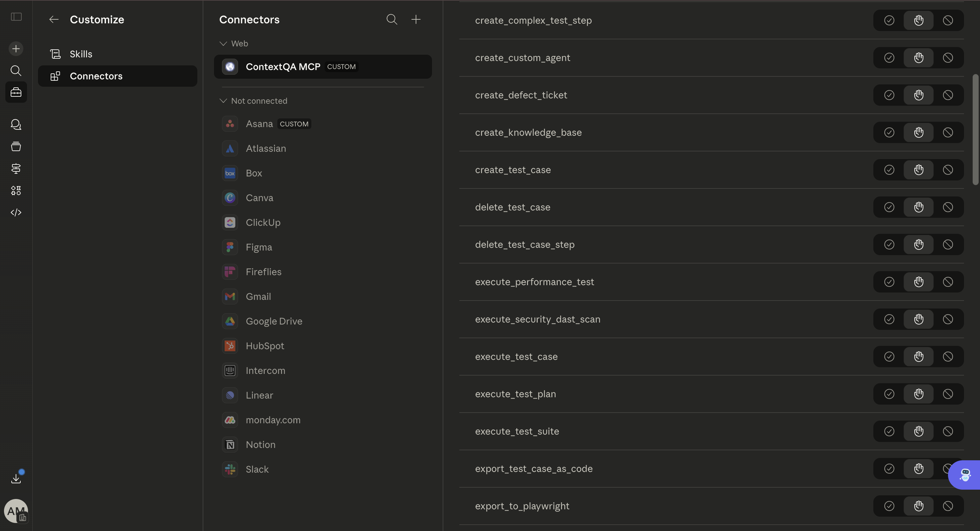The image size is (980, 531).
Task: Open the code brackets icon in left rail
Action: (16, 212)
